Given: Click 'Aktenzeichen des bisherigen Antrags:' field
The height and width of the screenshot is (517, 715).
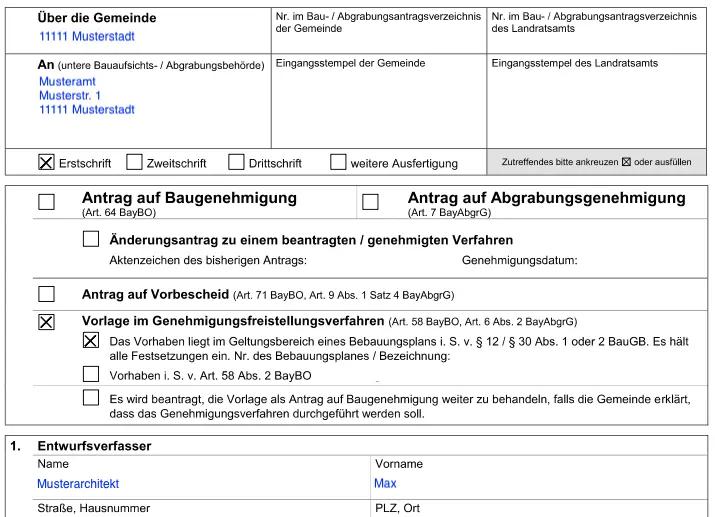Looking at the screenshot, I should pyautogui.click(x=208, y=260).
